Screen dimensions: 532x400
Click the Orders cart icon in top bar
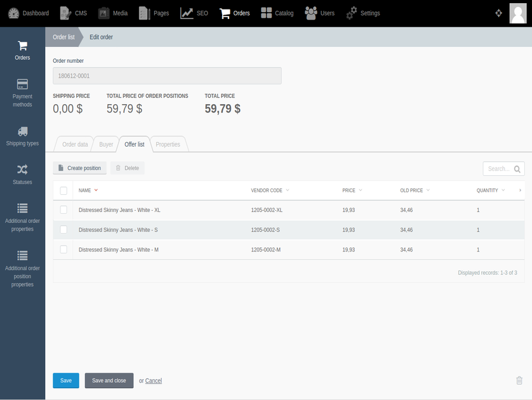pos(225,13)
